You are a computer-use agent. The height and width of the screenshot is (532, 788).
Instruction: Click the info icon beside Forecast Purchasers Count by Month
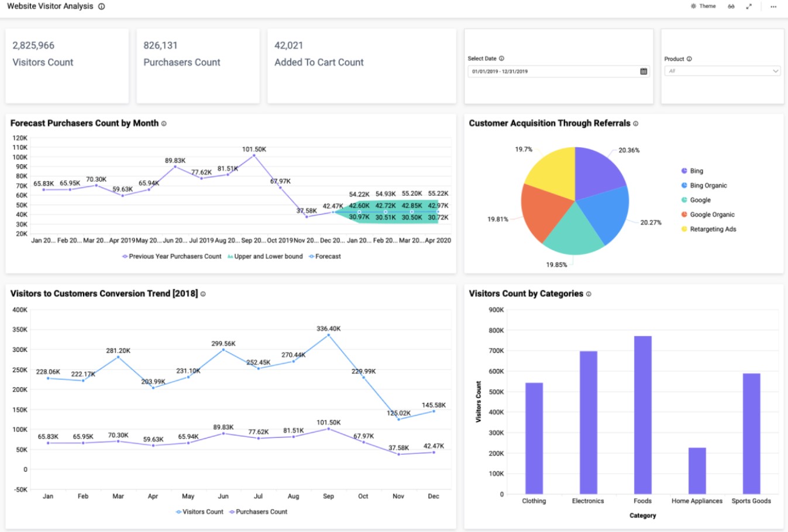(164, 124)
